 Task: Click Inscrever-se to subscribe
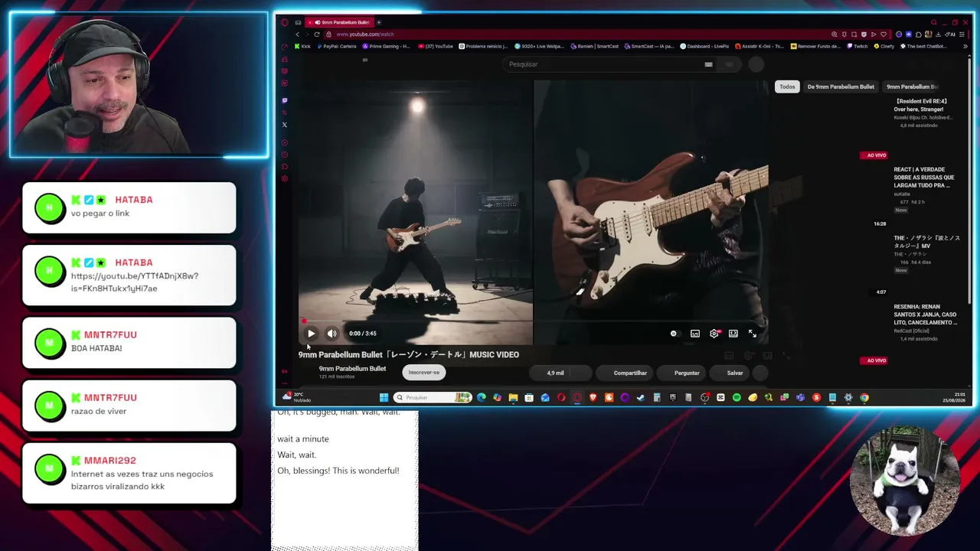[x=424, y=373]
